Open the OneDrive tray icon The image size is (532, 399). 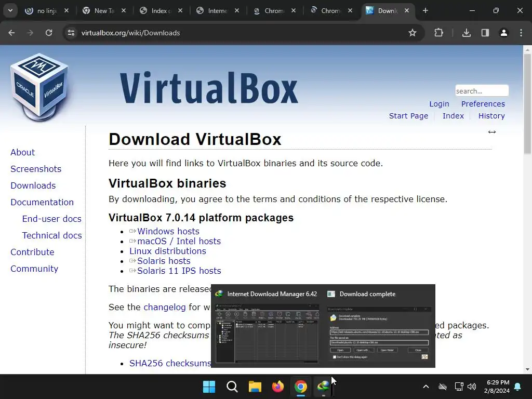coord(443,387)
